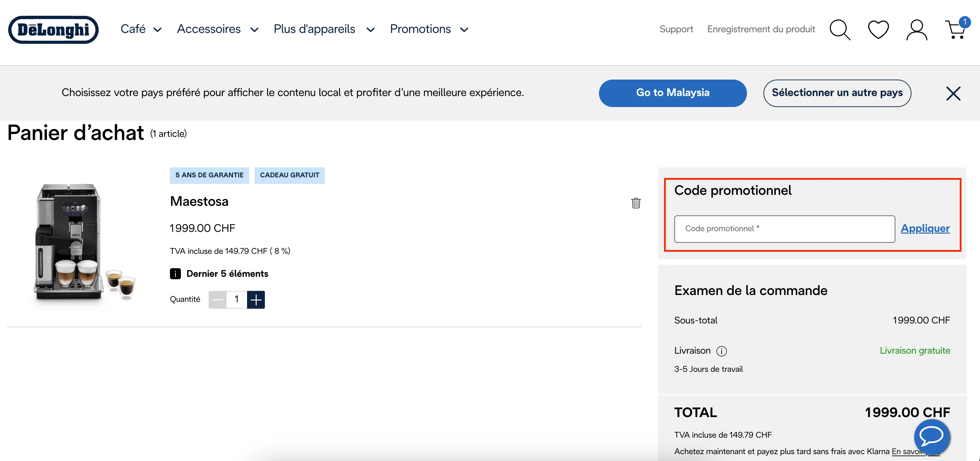Image resolution: width=980 pixels, height=461 pixels.
Task: Delete Maestosa with the trash icon
Action: [636, 203]
